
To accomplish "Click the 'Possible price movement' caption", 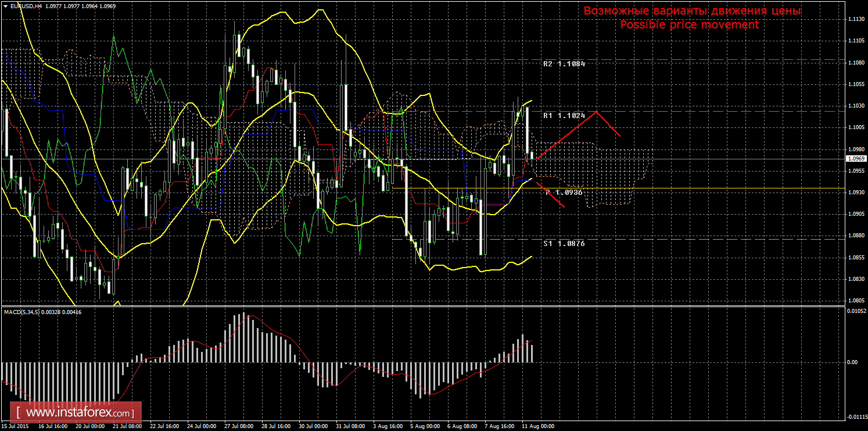I will 689,25.
